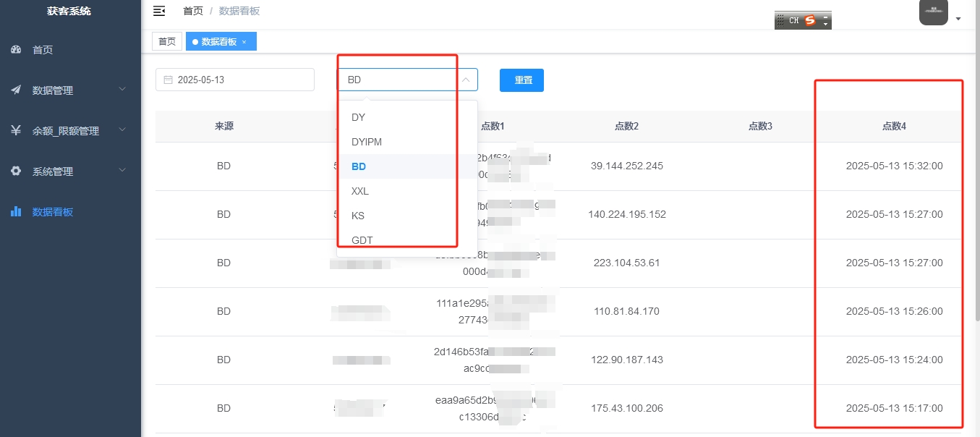Screen dimensions: 980x437
Task: Choose XXL from the source list
Action: [x=359, y=191]
